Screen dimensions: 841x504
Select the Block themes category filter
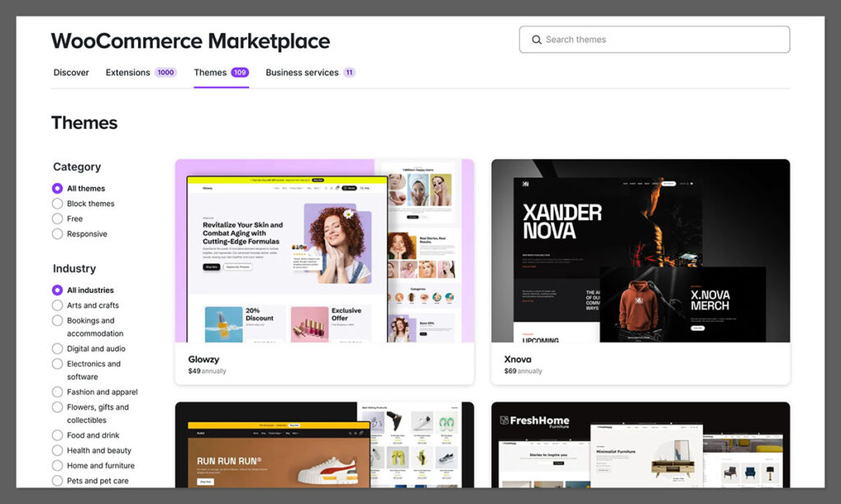[57, 204]
